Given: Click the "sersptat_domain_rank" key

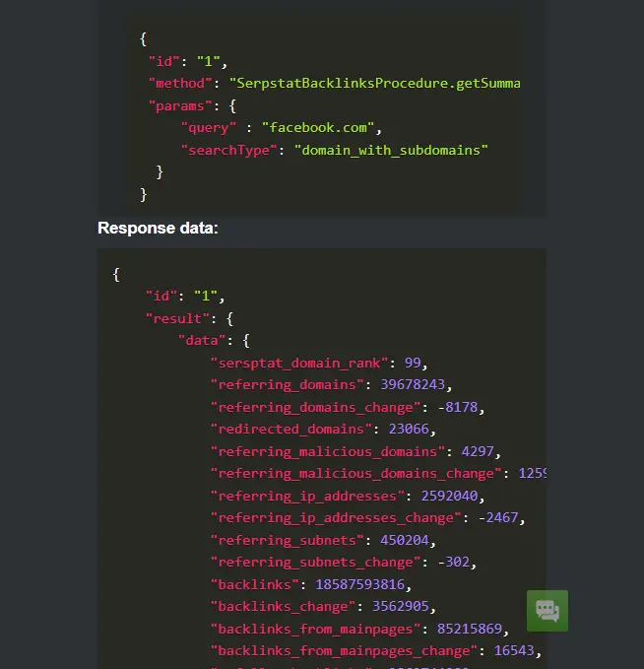Looking at the screenshot, I should tap(299, 364).
